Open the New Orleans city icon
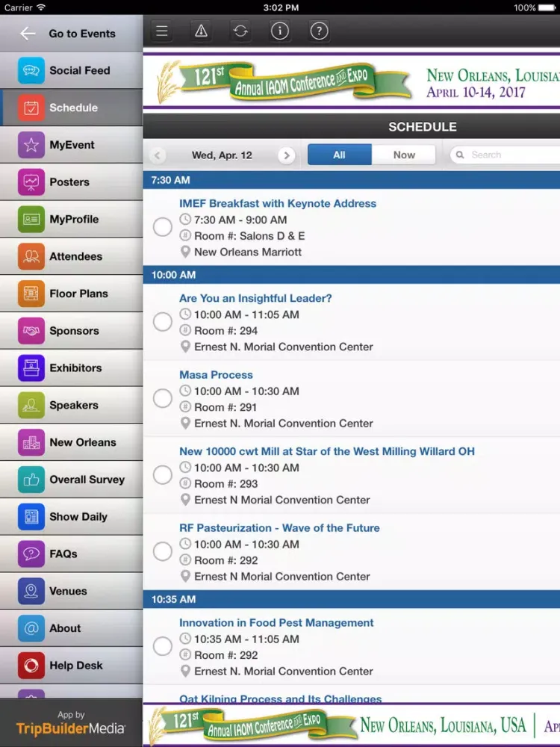The width and height of the screenshot is (560, 747). pyautogui.click(x=31, y=442)
